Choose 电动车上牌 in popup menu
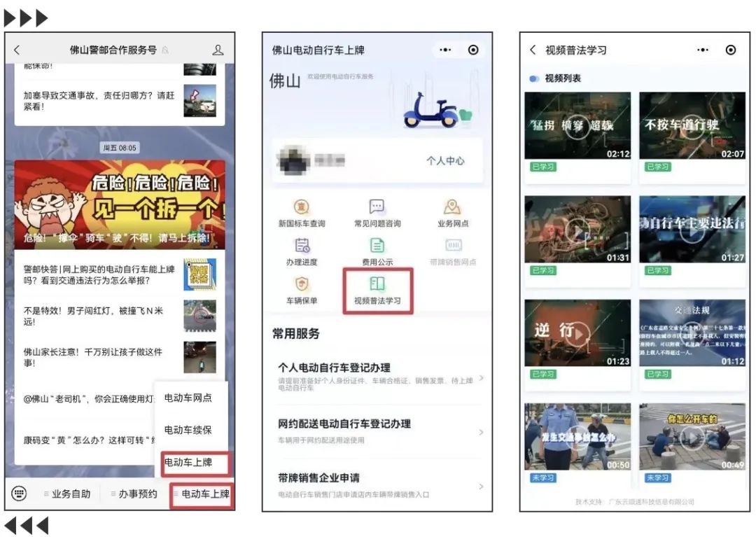This screenshot has width=756, height=537. coord(188,462)
